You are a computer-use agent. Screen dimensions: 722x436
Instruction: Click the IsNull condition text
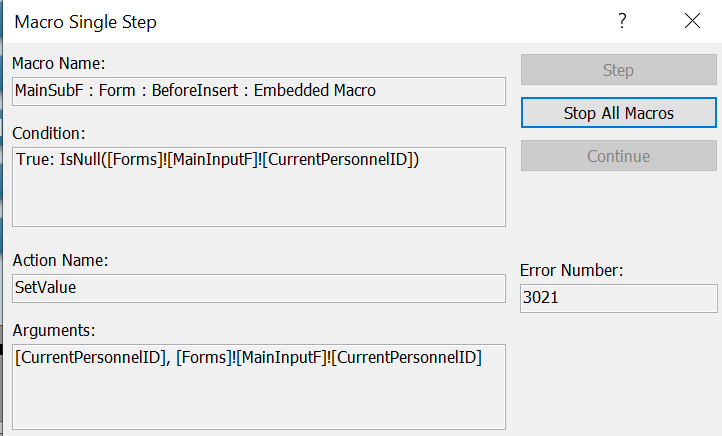(216, 160)
